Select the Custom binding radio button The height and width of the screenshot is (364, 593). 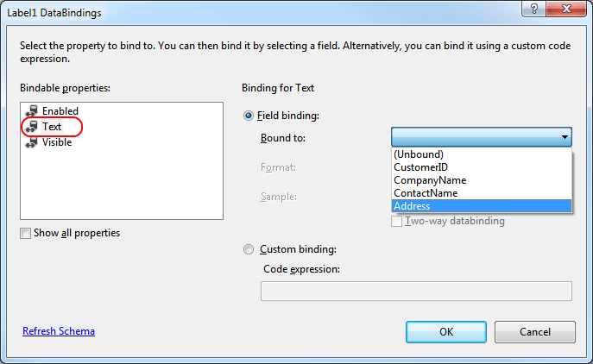(250, 249)
